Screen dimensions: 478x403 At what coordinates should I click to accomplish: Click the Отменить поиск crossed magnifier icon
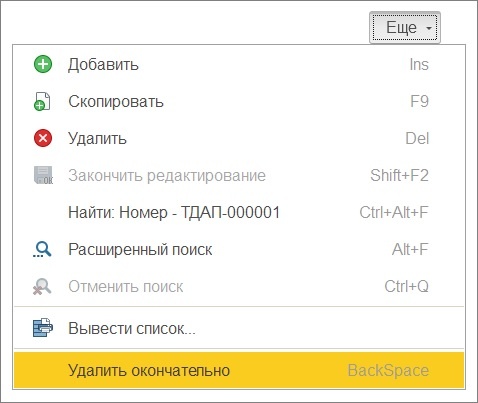click(42, 287)
